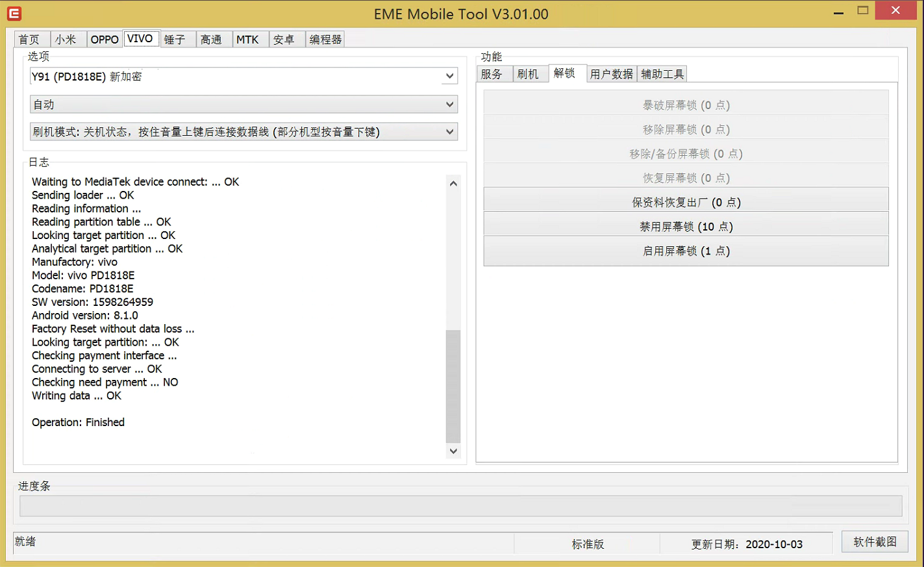Click the 软件截图 button
This screenshot has width=924, height=567.
875,542
